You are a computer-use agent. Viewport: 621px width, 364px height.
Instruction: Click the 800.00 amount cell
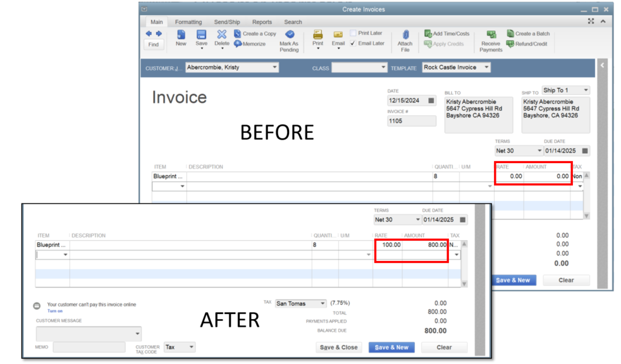425,245
